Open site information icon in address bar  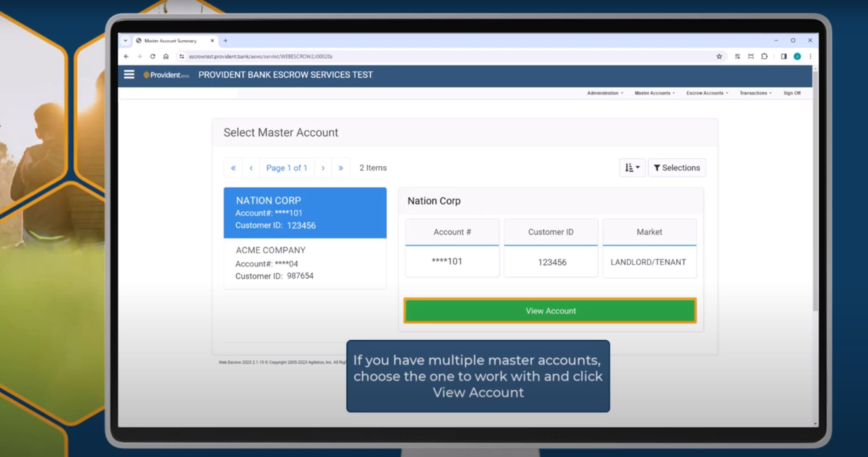[x=181, y=57]
